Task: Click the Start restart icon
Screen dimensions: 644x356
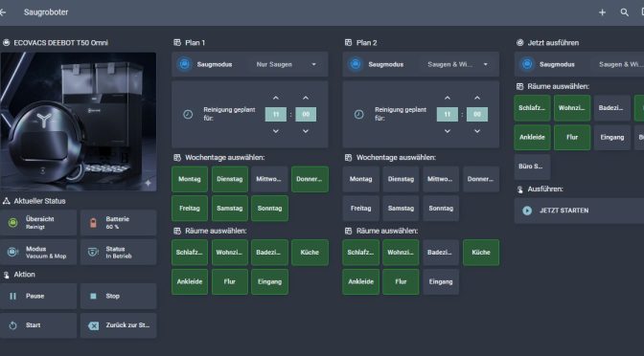Action: pyautogui.click(x=13, y=325)
